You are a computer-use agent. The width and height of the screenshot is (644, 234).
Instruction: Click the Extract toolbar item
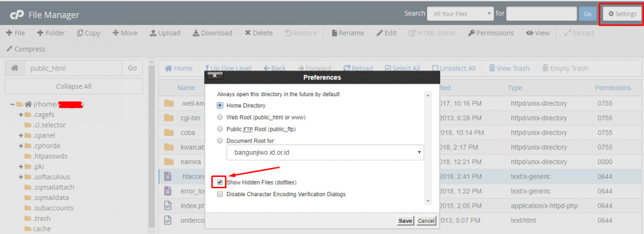coord(579,33)
